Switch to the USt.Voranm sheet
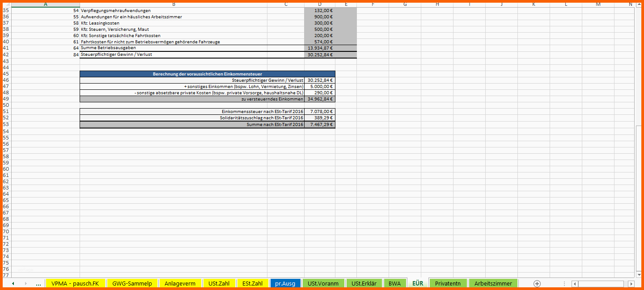The height and width of the screenshot is (290, 644). [x=323, y=283]
